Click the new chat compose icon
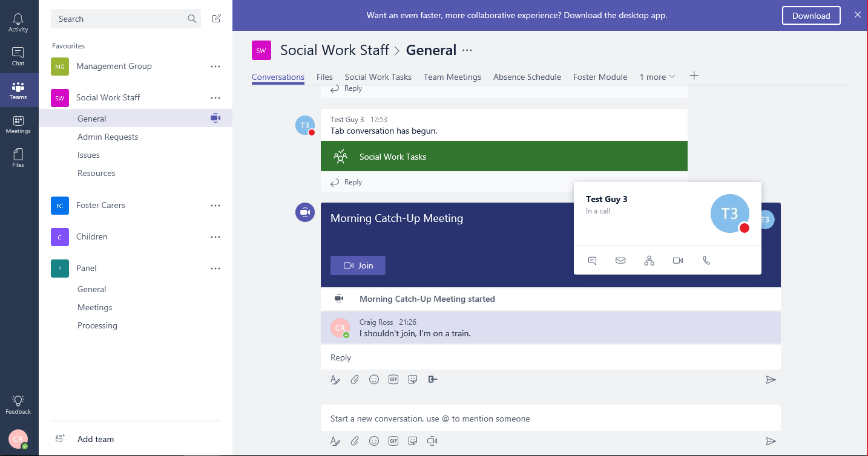This screenshot has width=868, height=456. pos(216,19)
